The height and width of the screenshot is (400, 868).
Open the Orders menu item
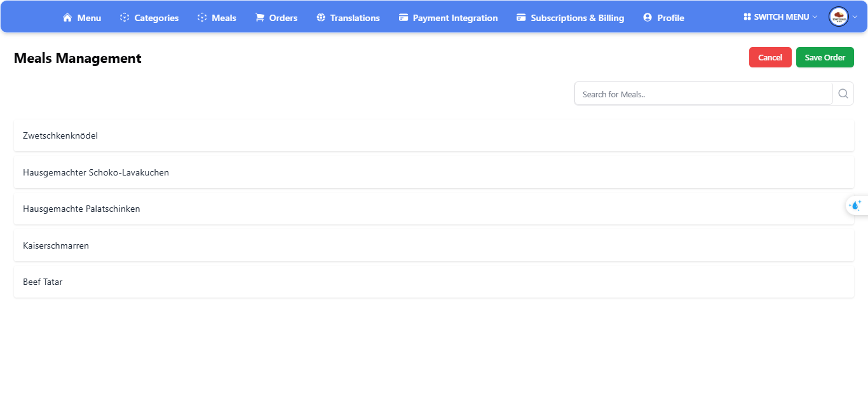283,18
